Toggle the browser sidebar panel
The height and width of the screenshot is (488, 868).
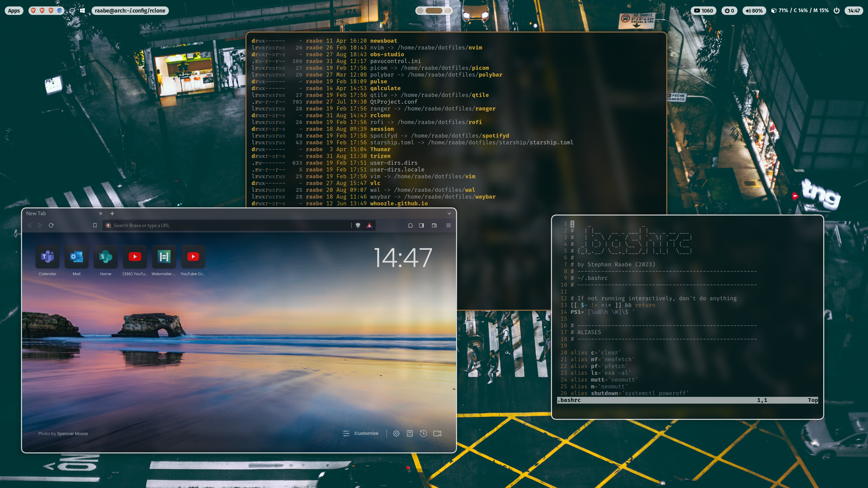click(x=421, y=225)
